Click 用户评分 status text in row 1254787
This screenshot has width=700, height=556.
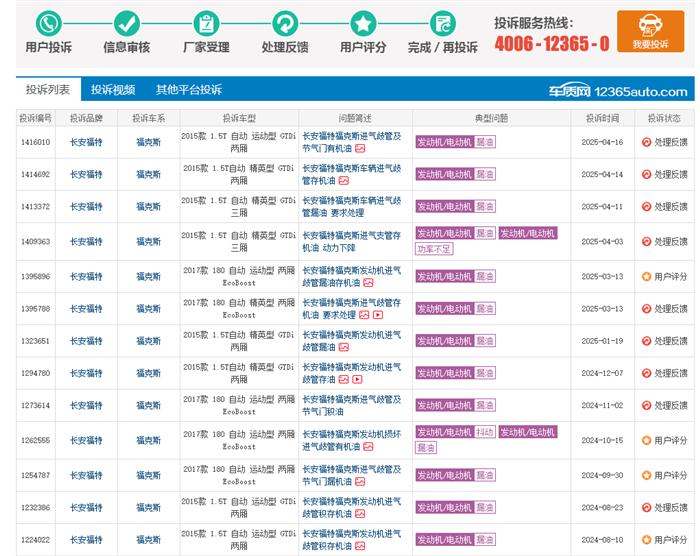(x=671, y=475)
